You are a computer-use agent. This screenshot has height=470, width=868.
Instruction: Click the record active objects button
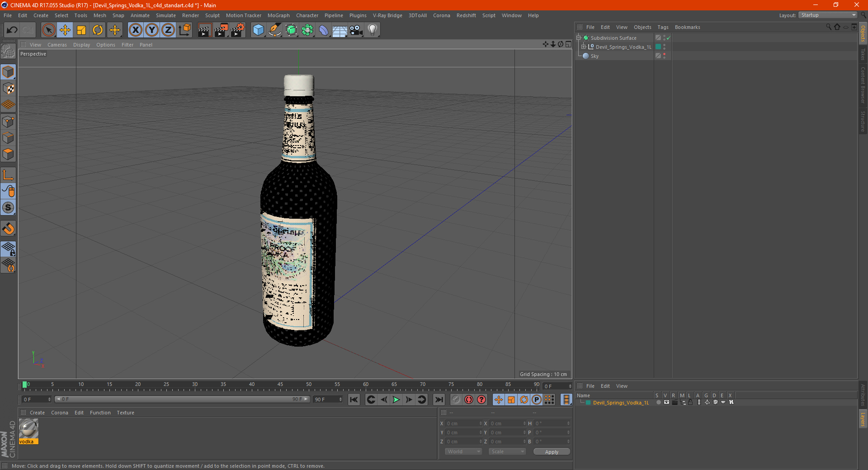coord(456,399)
